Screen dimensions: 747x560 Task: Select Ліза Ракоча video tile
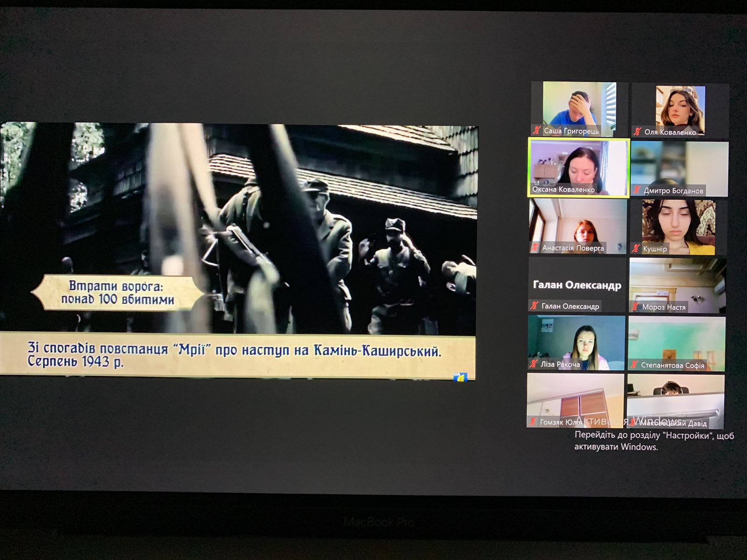click(576, 343)
